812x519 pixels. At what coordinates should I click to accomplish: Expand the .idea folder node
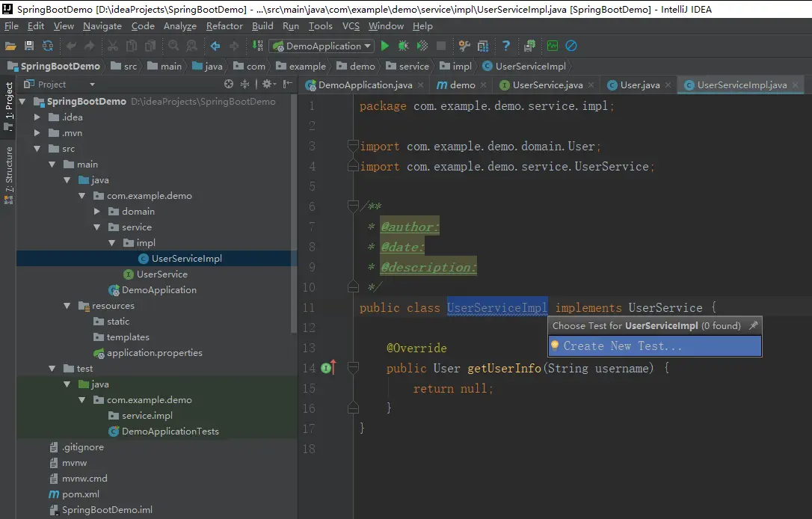(37, 117)
